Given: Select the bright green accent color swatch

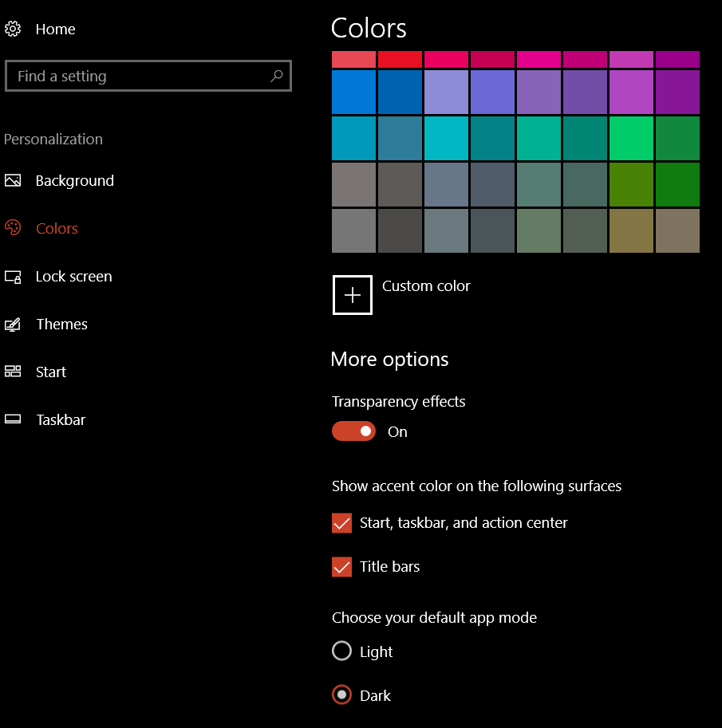Looking at the screenshot, I should [631, 138].
